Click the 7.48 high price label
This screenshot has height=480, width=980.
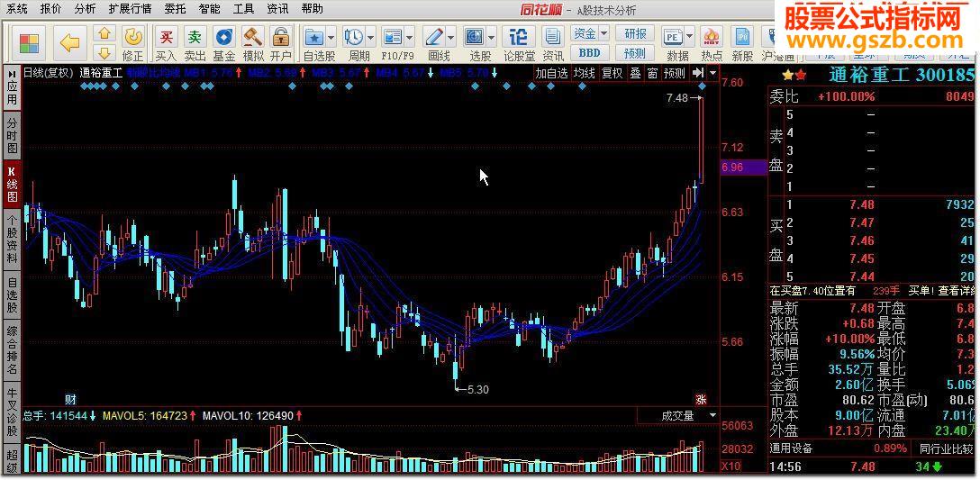tap(676, 97)
